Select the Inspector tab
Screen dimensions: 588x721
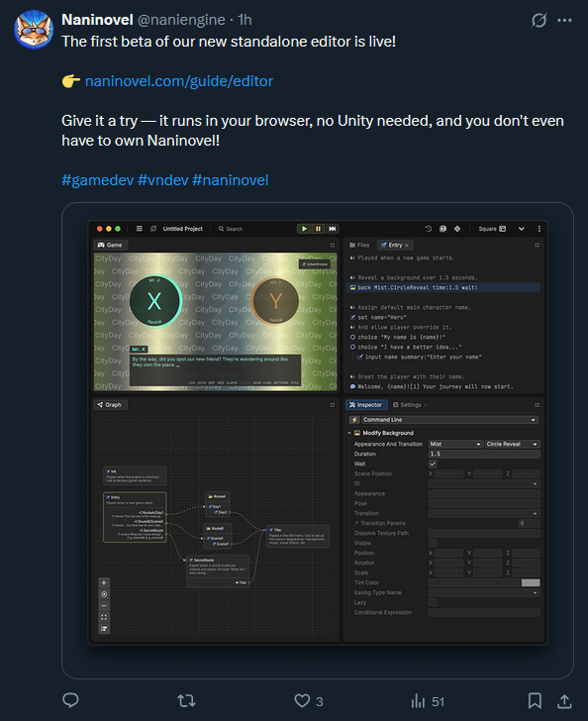pyautogui.click(x=365, y=405)
